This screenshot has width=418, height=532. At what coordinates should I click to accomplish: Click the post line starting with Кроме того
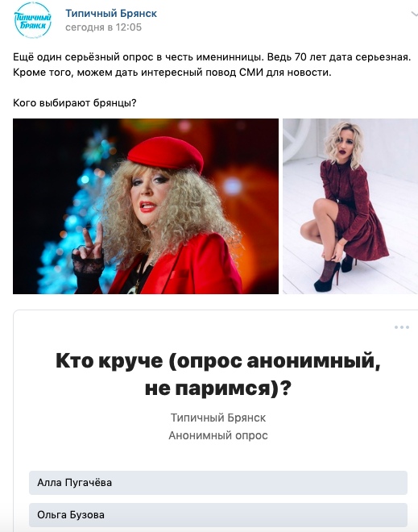[x=172, y=73]
